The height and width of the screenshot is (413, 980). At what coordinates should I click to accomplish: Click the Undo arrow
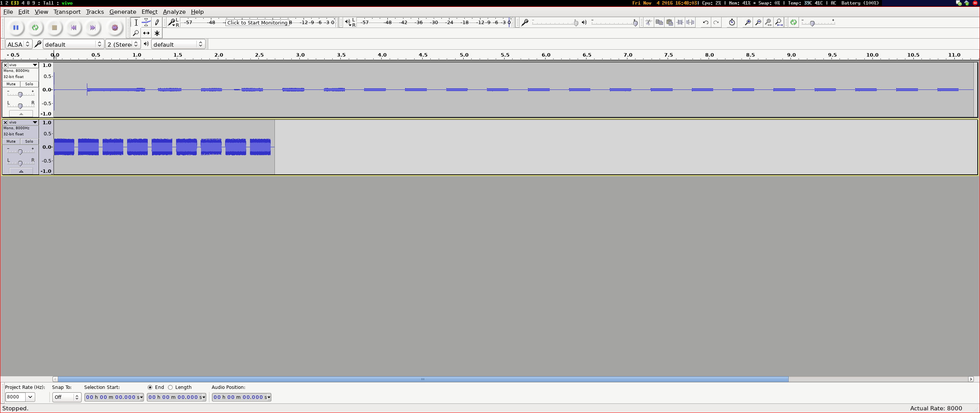tap(706, 23)
